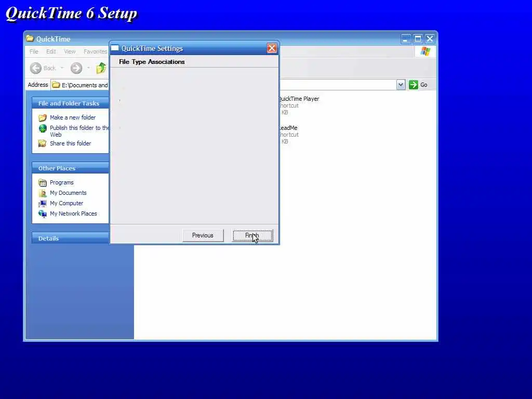Click the Up folder icon in Explorer toolbar
The width and height of the screenshot is (532, 399).
(101, 68)
